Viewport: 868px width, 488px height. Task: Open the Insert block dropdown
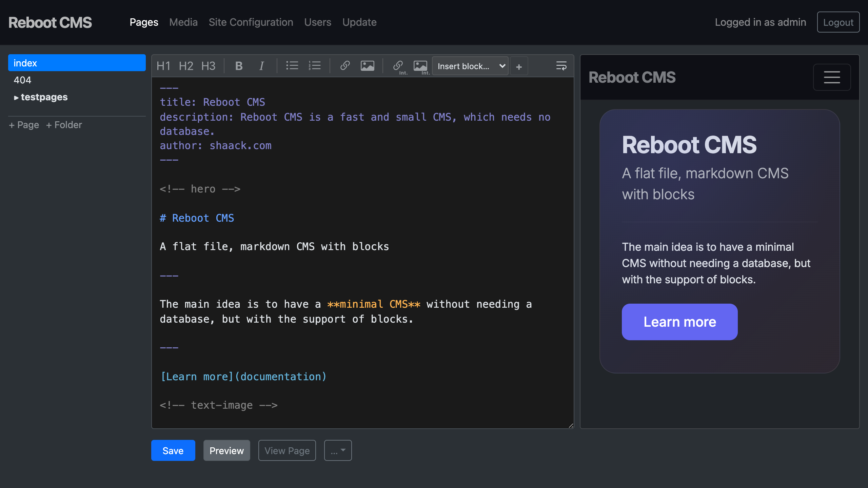[x=470, y=66]
